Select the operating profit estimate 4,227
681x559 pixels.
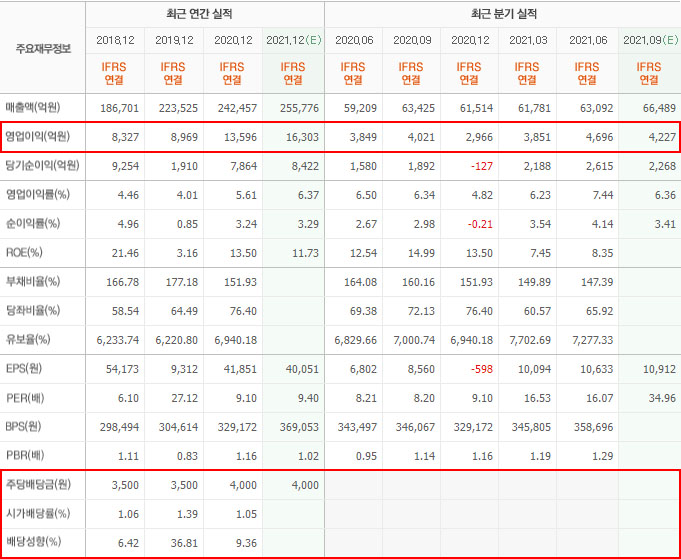click(x=662, y=137)
